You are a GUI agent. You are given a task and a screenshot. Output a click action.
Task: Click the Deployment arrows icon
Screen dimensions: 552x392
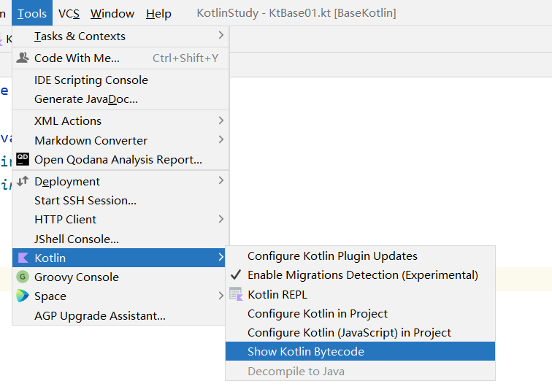(23, 181)
